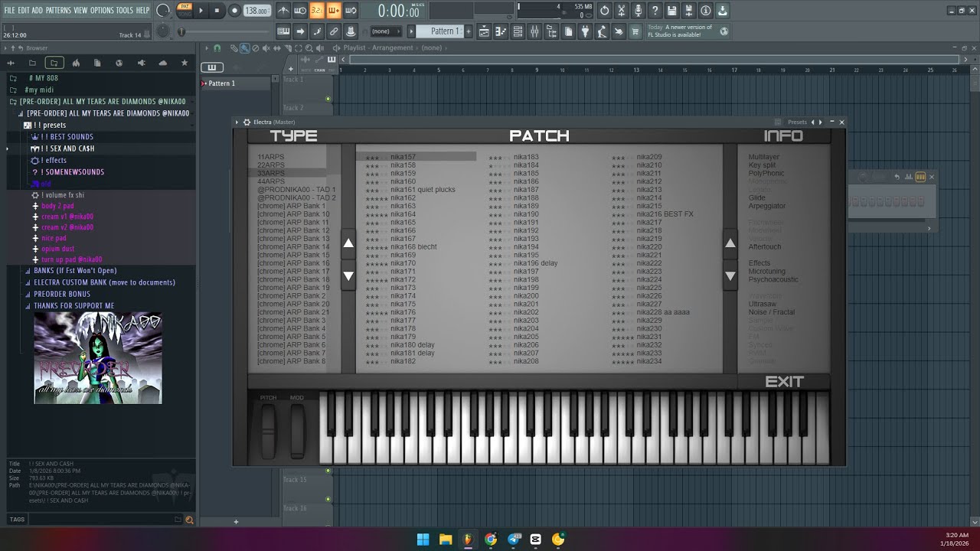Viewport: 980px width, 551px height.
Task: Open the TOOLS menu
Action: click(x=125, y=10)
